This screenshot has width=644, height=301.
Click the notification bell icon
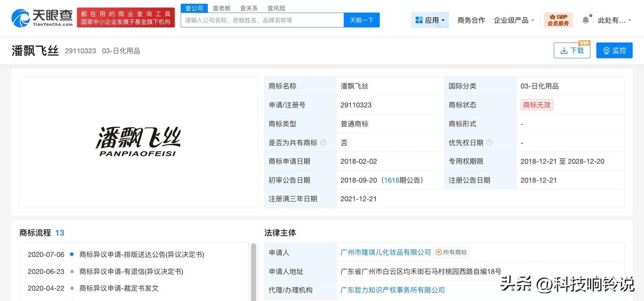click(586, 20)
